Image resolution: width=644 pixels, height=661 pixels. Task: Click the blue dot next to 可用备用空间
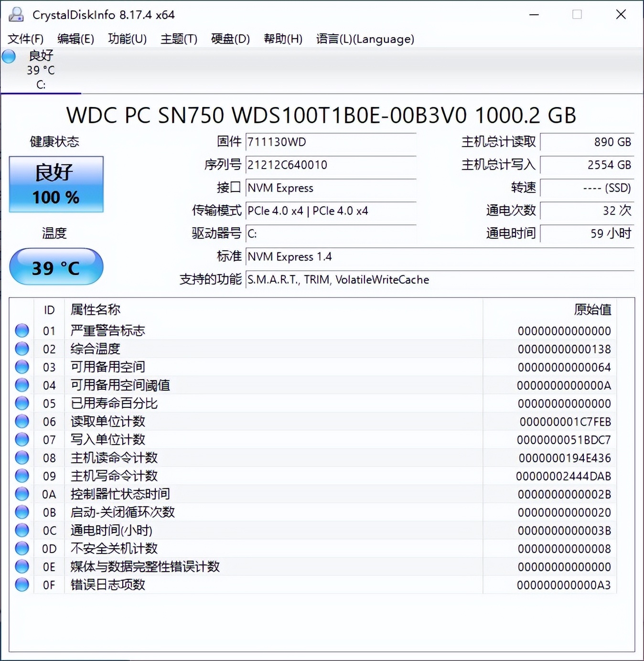point(21,366)
